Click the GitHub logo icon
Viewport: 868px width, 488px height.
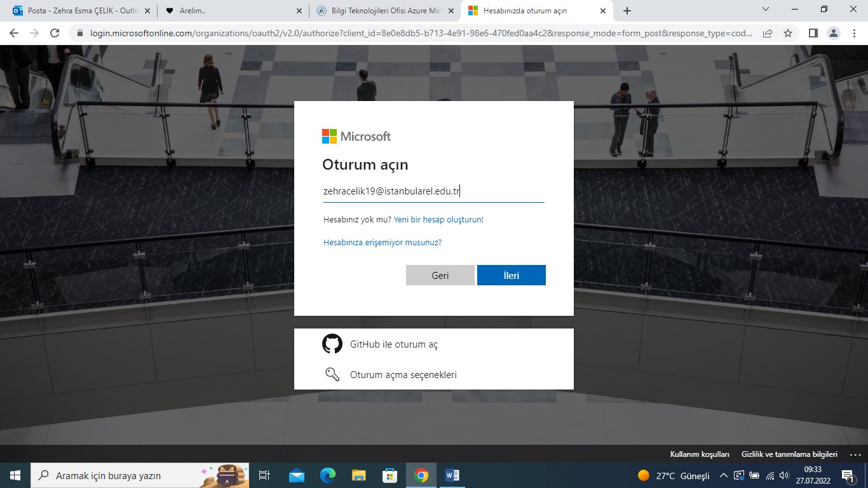coord(332,344)
